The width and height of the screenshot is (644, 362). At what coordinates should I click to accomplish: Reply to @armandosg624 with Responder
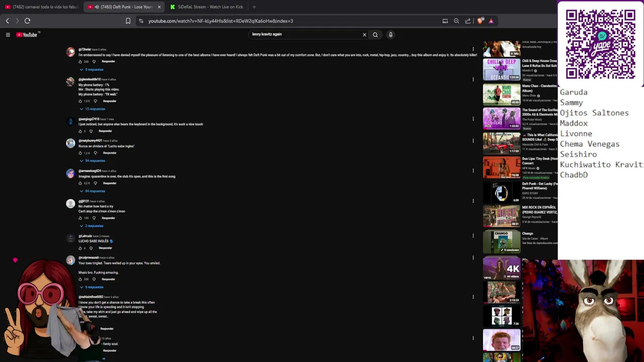click(110, 183)
